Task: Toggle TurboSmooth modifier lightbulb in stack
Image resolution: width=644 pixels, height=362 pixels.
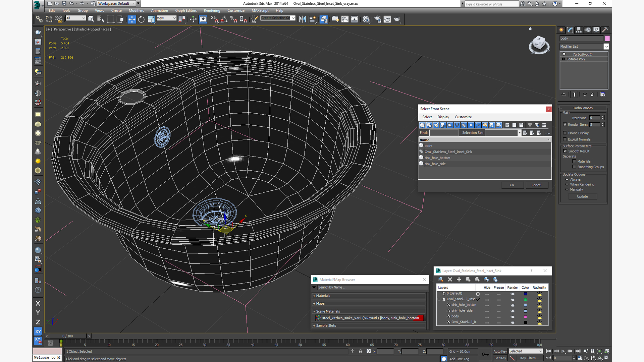Action: click(x=564, y=54)
